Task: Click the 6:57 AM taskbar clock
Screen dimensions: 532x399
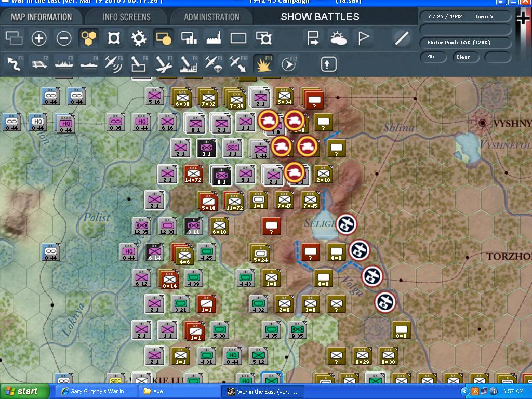Action: 513,392
